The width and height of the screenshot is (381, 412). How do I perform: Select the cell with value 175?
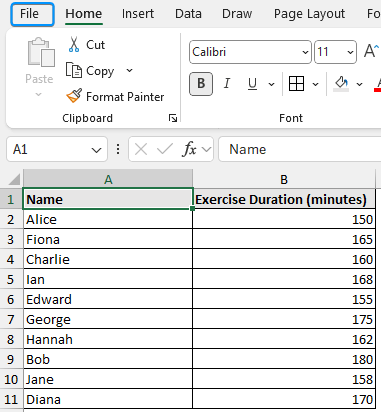[284, 319]
